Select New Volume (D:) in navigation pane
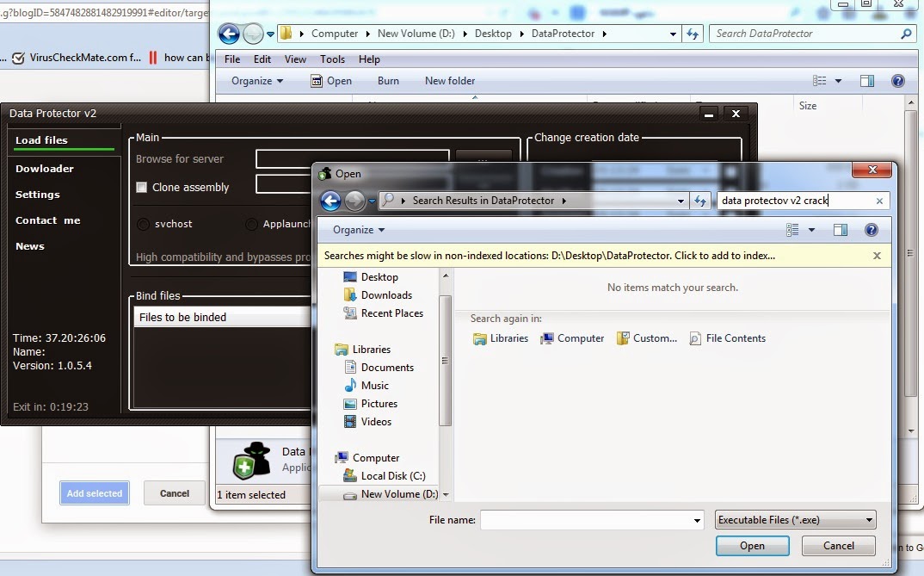924x576 pixels. point(391,495)
